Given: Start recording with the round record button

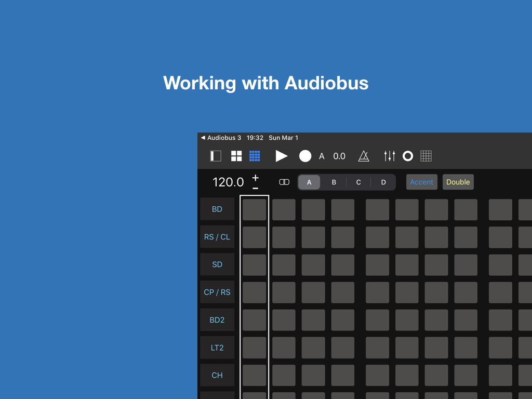Looking at the screenshot, I should 305,156.
